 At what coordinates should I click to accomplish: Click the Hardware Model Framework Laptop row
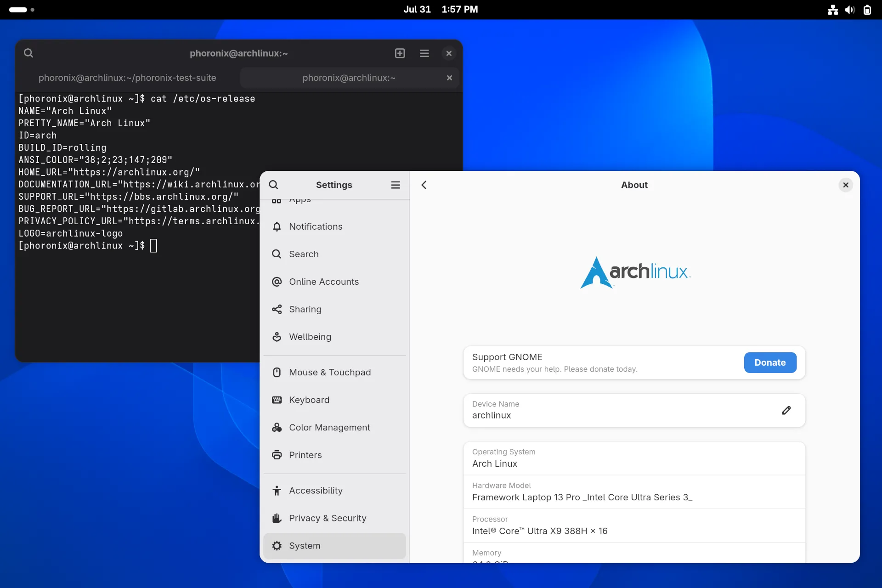[634, 492]
